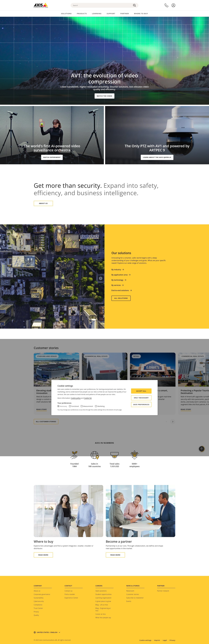Viewport: 209px width, 644px height.
Task: Open the Where to Buy menu
Action: pyautogui.click(x=141, y=13)
